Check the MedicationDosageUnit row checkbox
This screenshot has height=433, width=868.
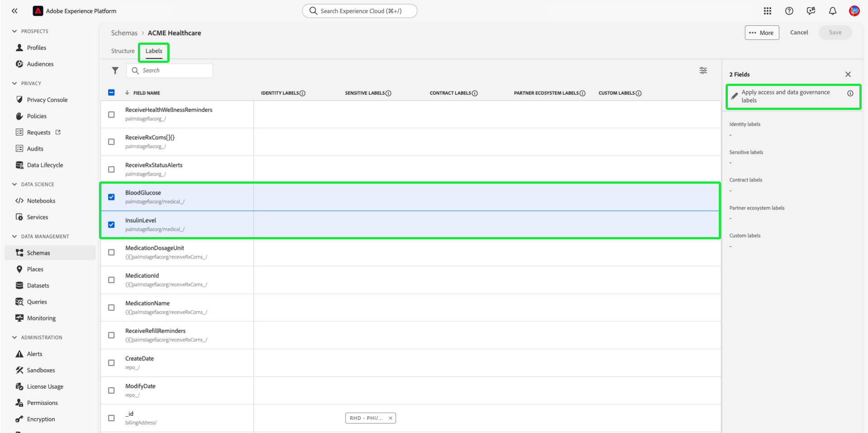click(111, 252)
